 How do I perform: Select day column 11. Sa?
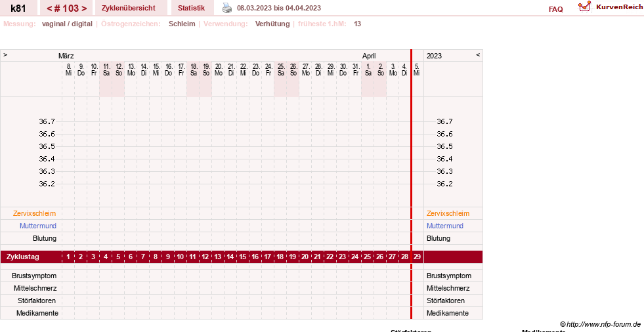coord(106,70)
